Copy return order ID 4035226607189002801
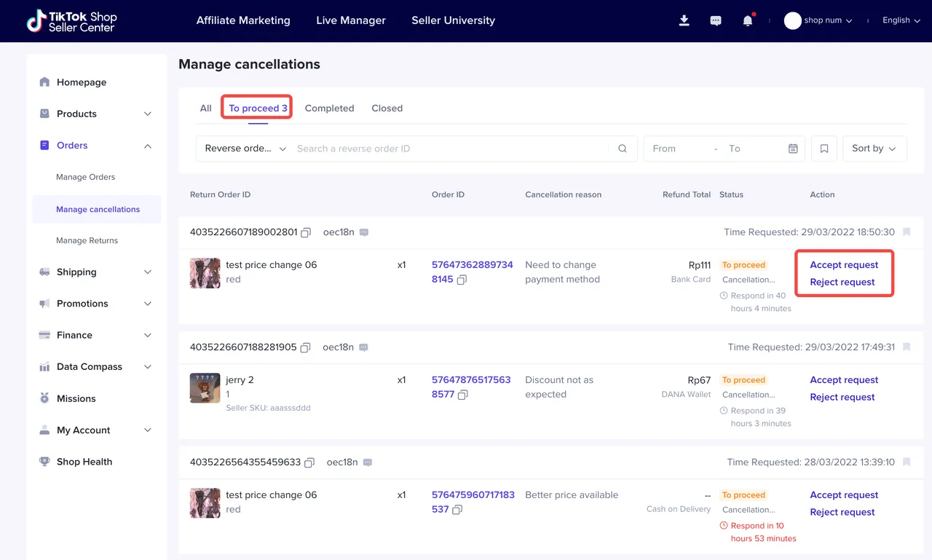The image size is (932, 560). point(306,232)
